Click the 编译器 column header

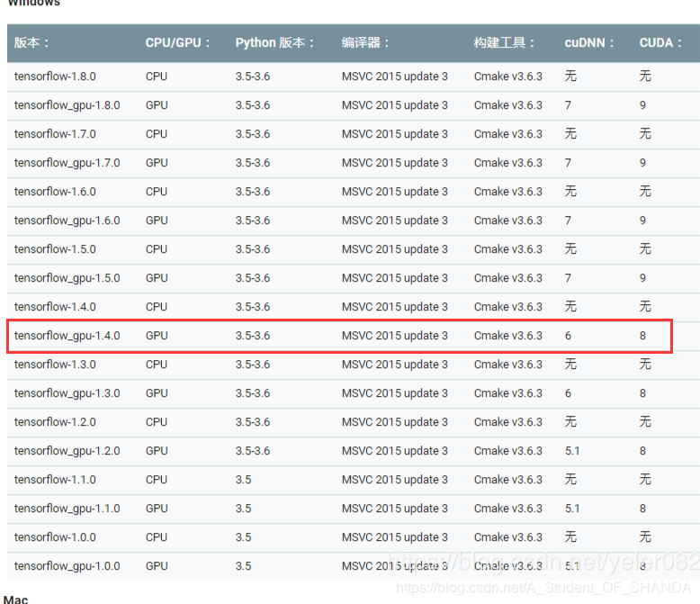coord(365,43)
